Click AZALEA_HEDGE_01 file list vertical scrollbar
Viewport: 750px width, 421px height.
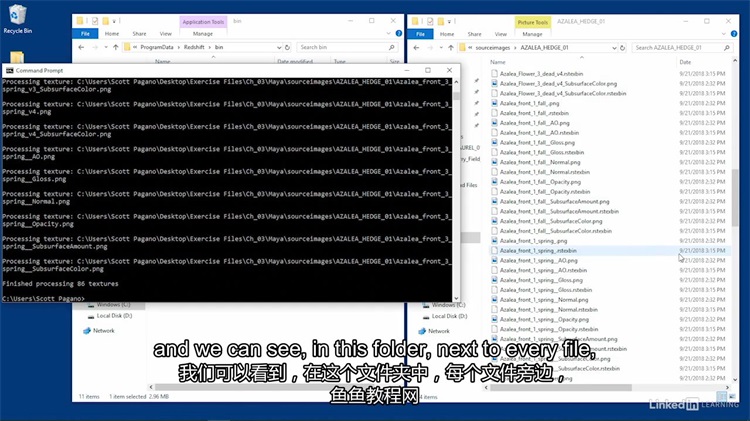(x=735, y=220)
